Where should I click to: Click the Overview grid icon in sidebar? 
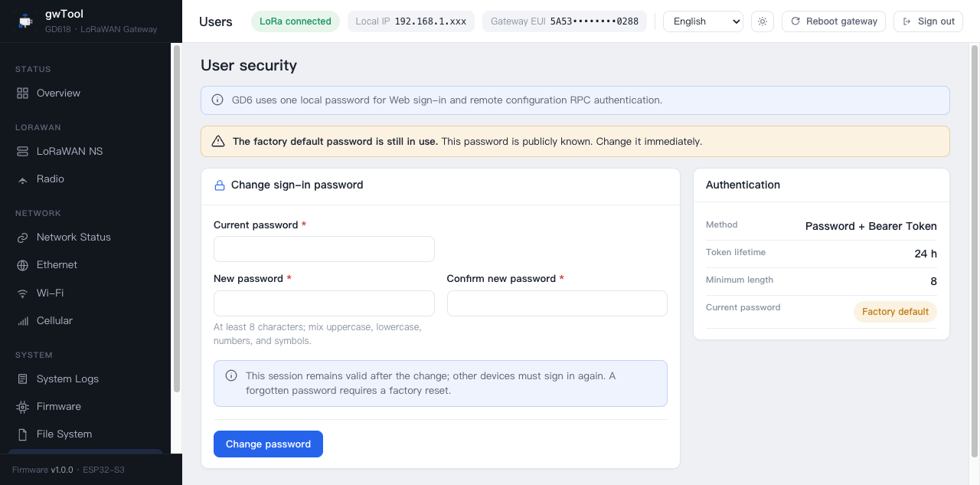[x=22, y=93]
